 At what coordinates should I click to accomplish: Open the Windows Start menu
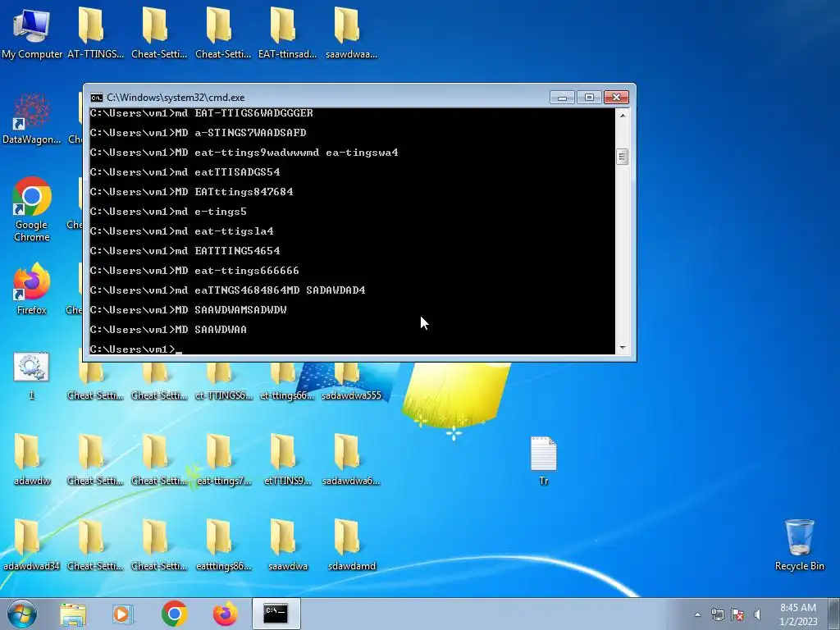[22, 614]
